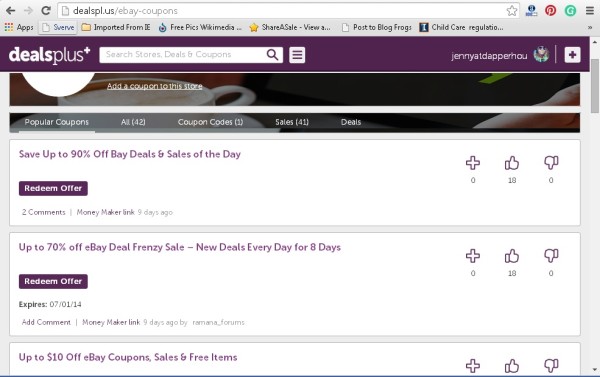Open Post to Blog Frogs bookmark

pyautogui.click(x=377, y=27)
